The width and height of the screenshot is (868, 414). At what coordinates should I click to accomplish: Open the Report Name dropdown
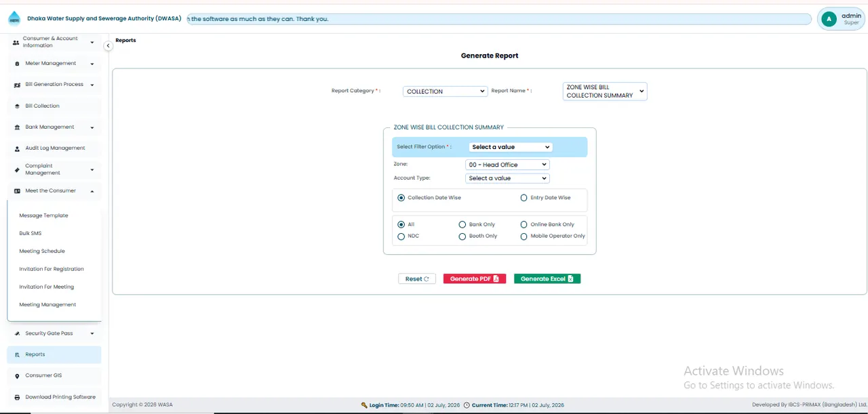tap(605, 91)
